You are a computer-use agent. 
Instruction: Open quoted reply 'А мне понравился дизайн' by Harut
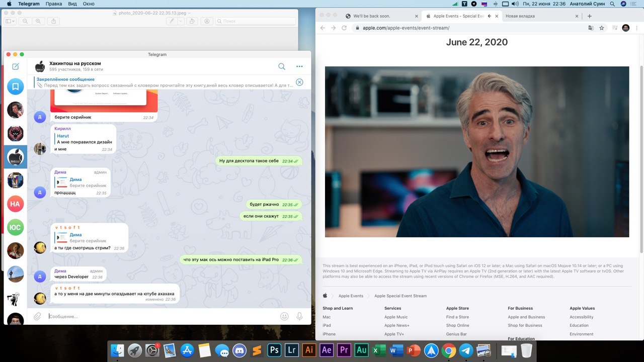[x=84, y=139]
